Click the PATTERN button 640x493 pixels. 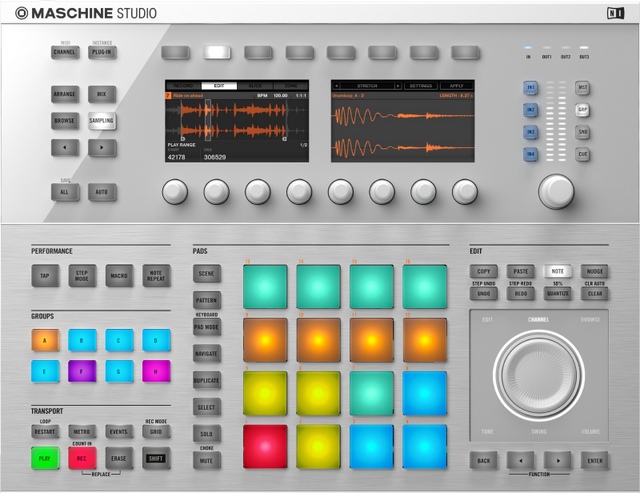coord(207,300)
